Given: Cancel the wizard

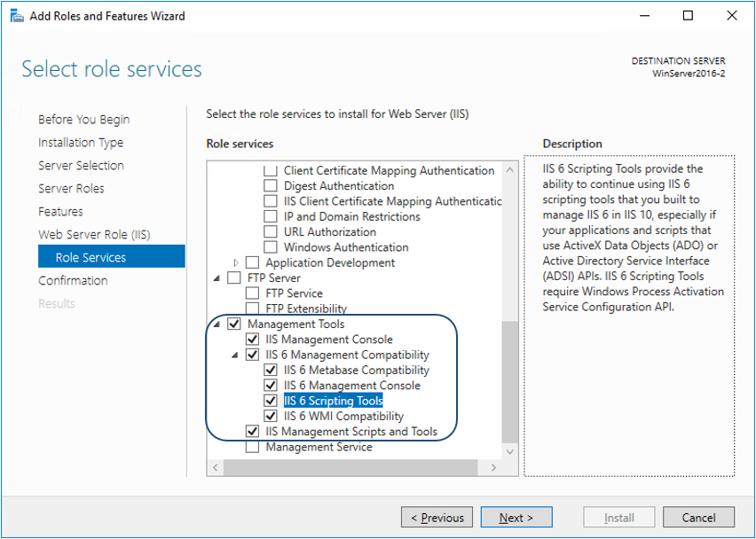Looking at the screenshot, I should (698, 518).
